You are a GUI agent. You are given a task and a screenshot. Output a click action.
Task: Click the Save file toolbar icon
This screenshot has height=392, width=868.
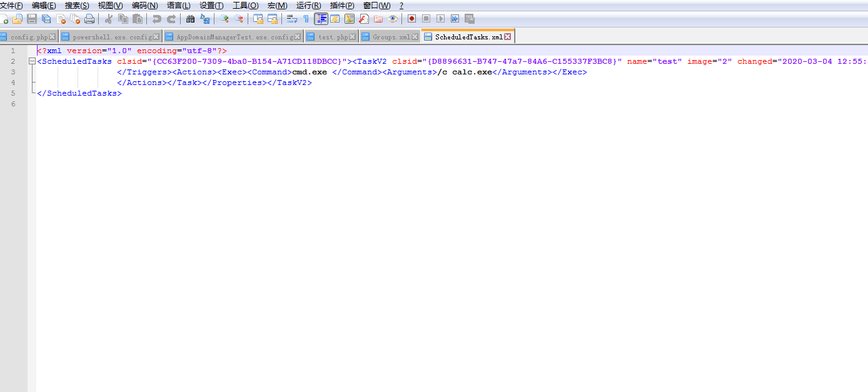click(x=32, y=19)
